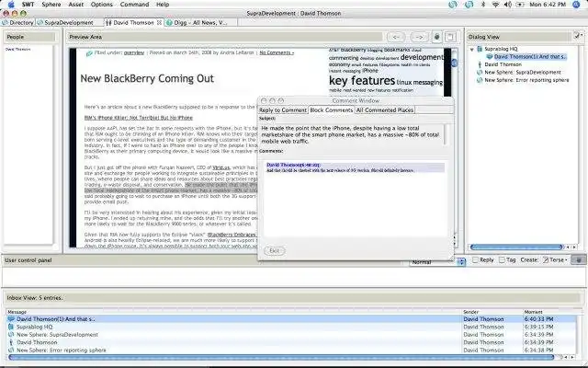Click the Suprablog HQ document icon in Dialog View
Image resolution: width=588 pixels, height=368 pixels.
tap(480, 49)
